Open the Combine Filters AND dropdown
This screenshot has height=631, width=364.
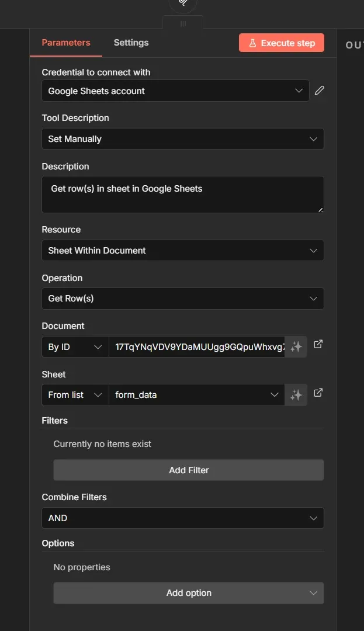point(182,518)
